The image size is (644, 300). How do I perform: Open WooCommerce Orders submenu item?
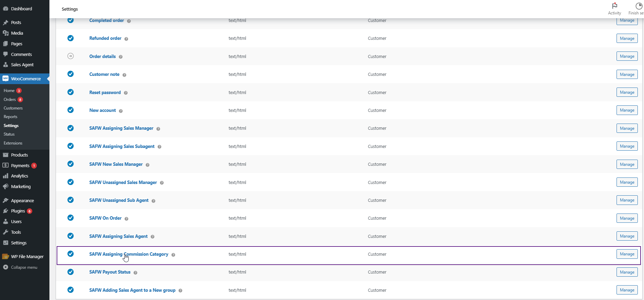(x=10, y=100)
